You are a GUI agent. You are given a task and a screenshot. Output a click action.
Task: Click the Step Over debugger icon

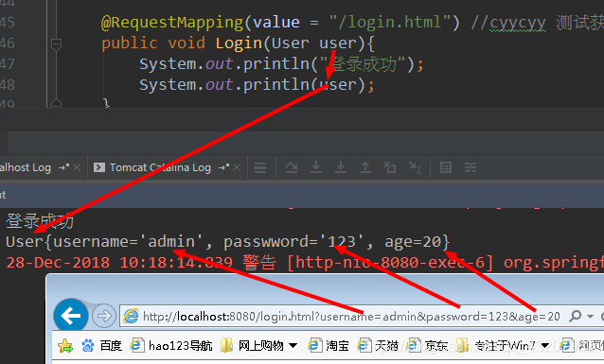292,167
